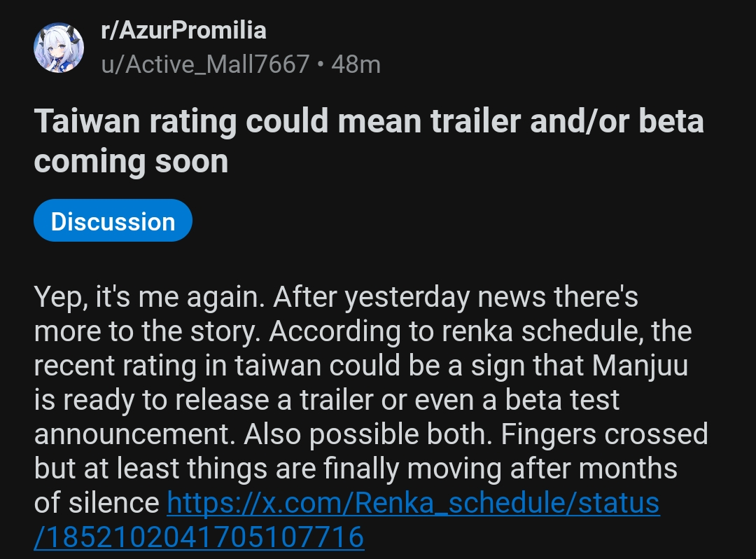This screenshot has width=756, height=559.
Task: Click the 1852102041705107716 link line
Action: (x=199, y=537)
